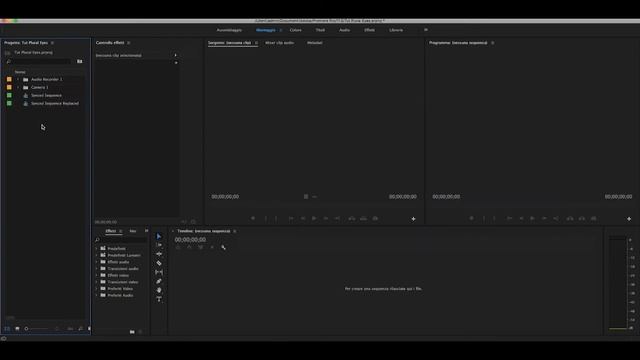
Task: Click Drag Video Only icon in Source
Action: pyautogui.click(x=306, y=197)
